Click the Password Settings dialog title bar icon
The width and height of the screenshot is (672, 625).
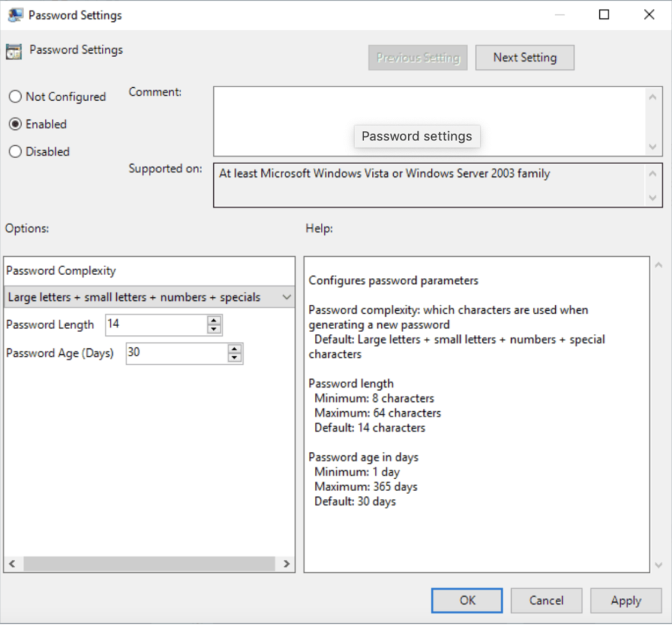(14, 14)
